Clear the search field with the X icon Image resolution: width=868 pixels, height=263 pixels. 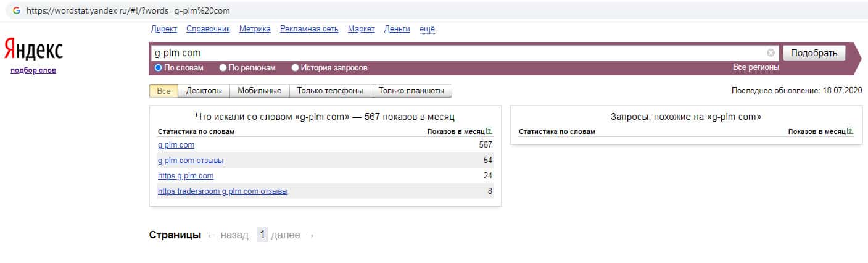[771, 53]
